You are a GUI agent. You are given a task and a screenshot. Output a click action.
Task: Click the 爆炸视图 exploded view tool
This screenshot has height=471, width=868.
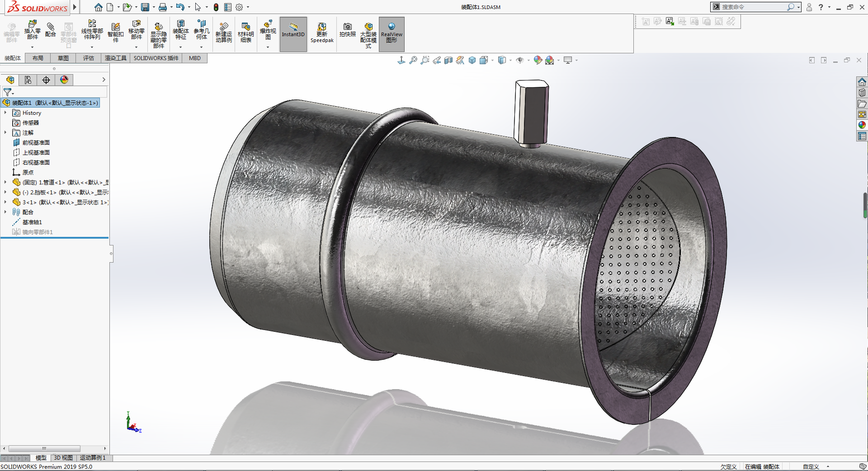click(268, 30)
